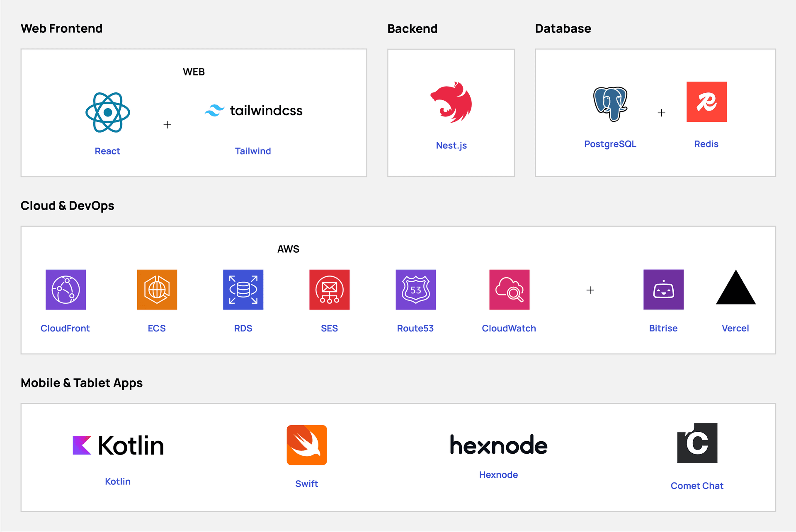
Task: Click the purple Bitrise robot icon
Action: tap(663, 290)
